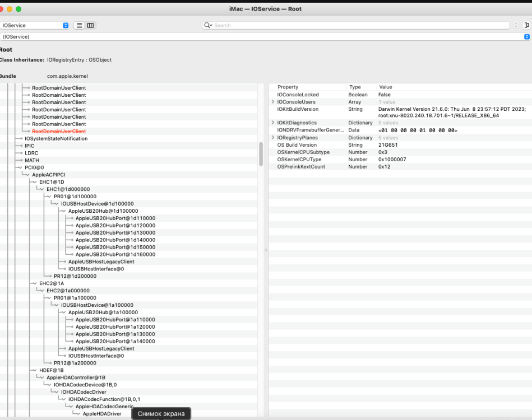
Task: Collapse the EHC1@1D node
Action: coord(34,182)
